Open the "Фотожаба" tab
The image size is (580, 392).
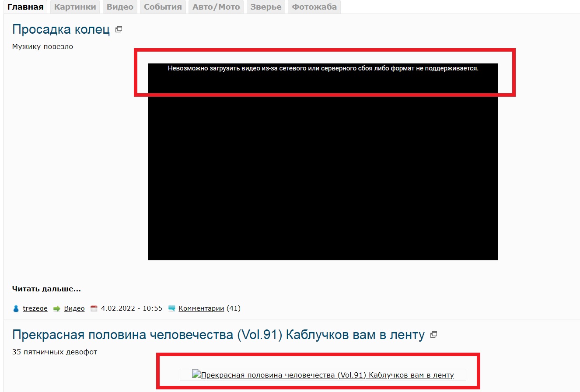coord(314,7)
